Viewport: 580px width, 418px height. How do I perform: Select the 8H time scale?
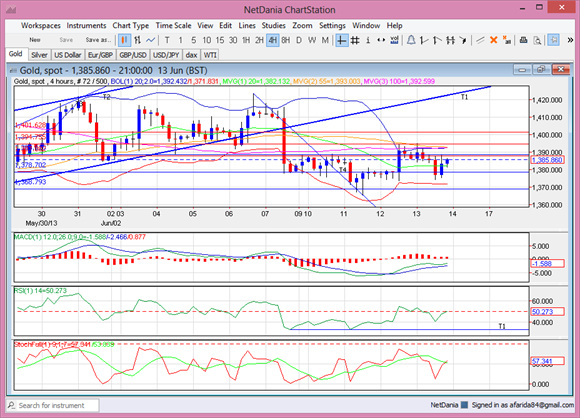tap(286, 40)
